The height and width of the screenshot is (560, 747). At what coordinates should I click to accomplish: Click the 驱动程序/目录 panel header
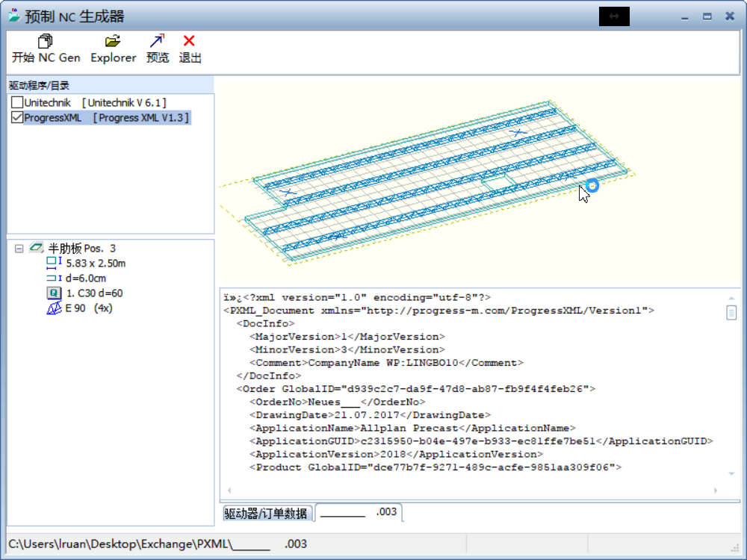point(111,85)
